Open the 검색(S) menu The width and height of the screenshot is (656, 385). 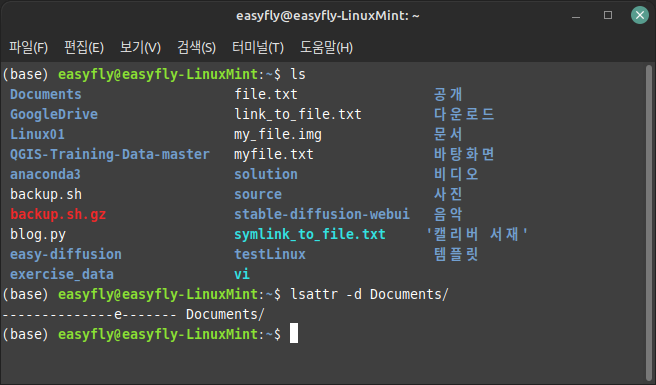click(x=196, y=47)
